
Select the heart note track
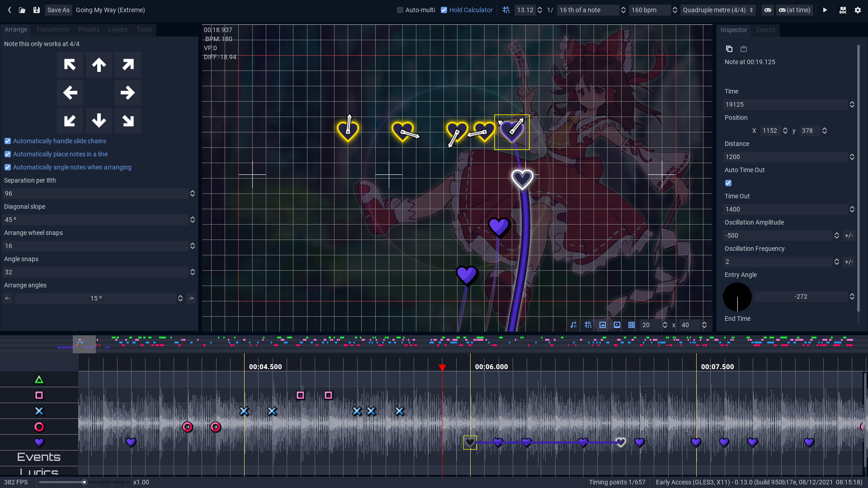point(39,442)
